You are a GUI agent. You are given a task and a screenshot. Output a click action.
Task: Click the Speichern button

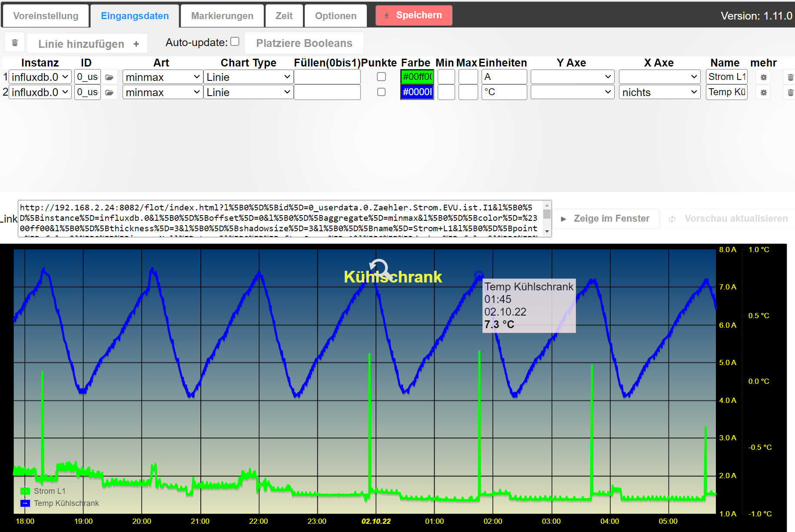(x=413, y=15)
